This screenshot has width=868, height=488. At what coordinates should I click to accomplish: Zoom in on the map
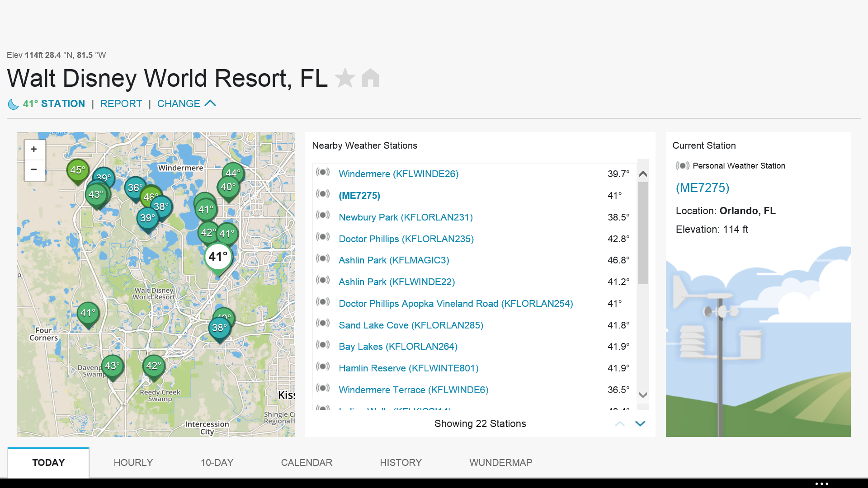(34, 149)
